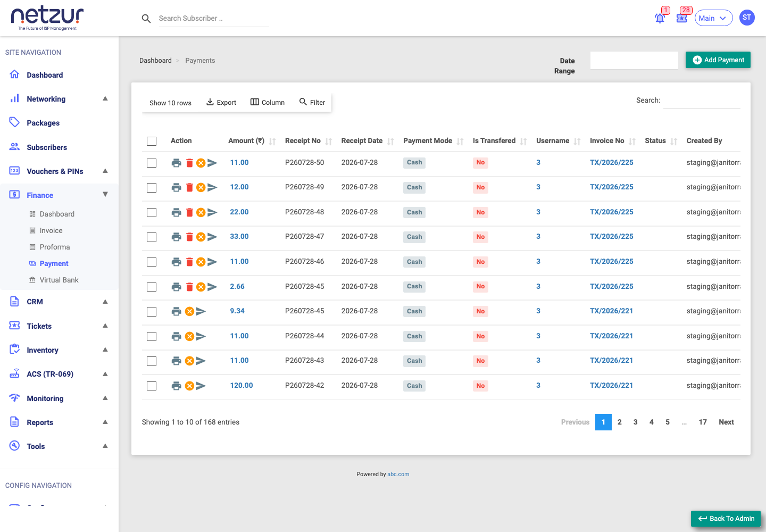Viewport: 766px width, 532px height.
Task: Open Invoice under Finance
Action: [x=51, y=230]
